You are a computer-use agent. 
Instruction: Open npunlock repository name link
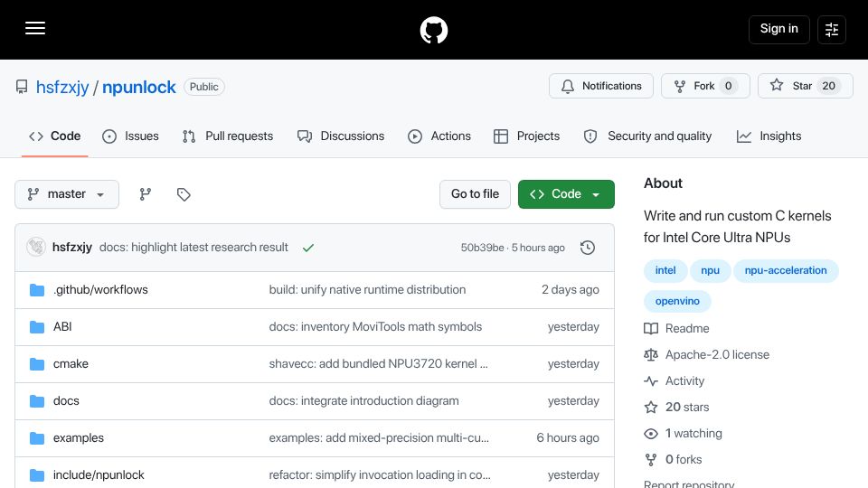coord(139,87)
